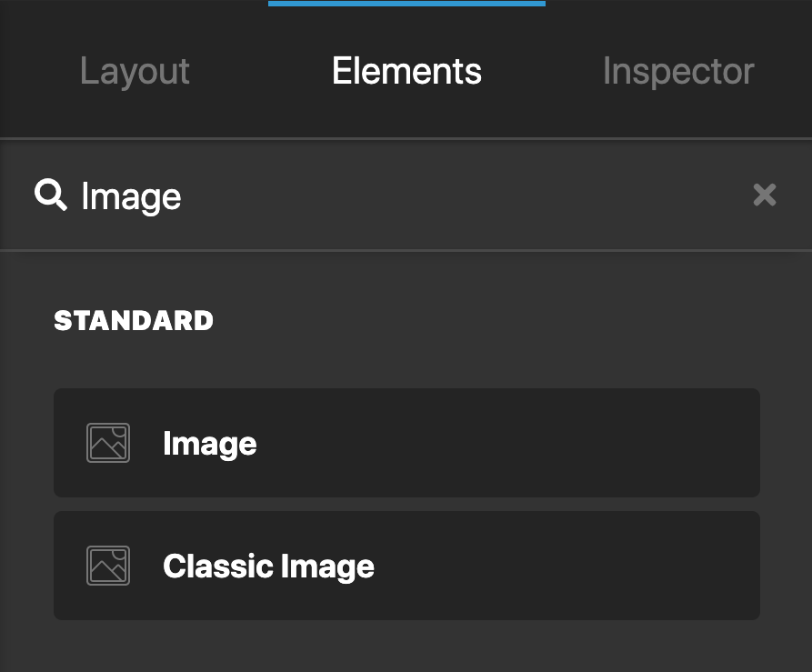Choose Classic Image from the results list

click(x=268, y=566)
